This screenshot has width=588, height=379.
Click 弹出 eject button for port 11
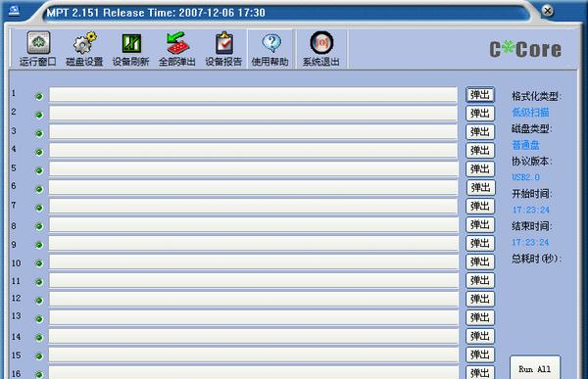[480, 280]
